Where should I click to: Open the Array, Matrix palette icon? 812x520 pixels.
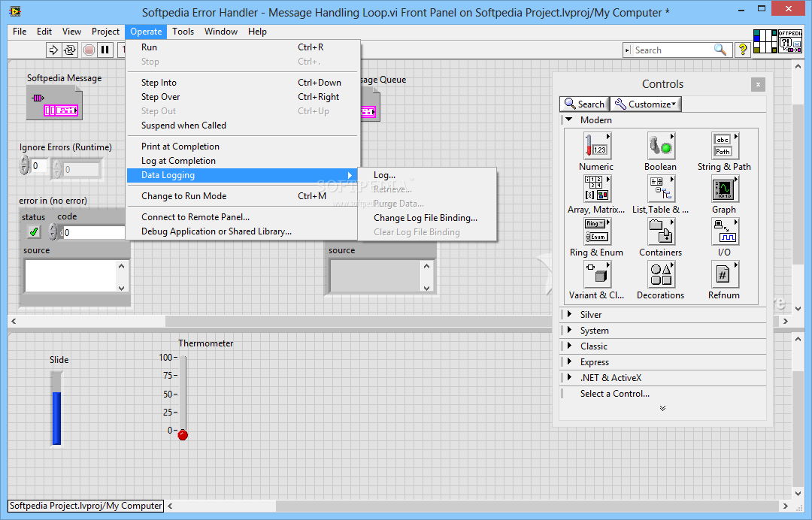(x=596, y=189)
